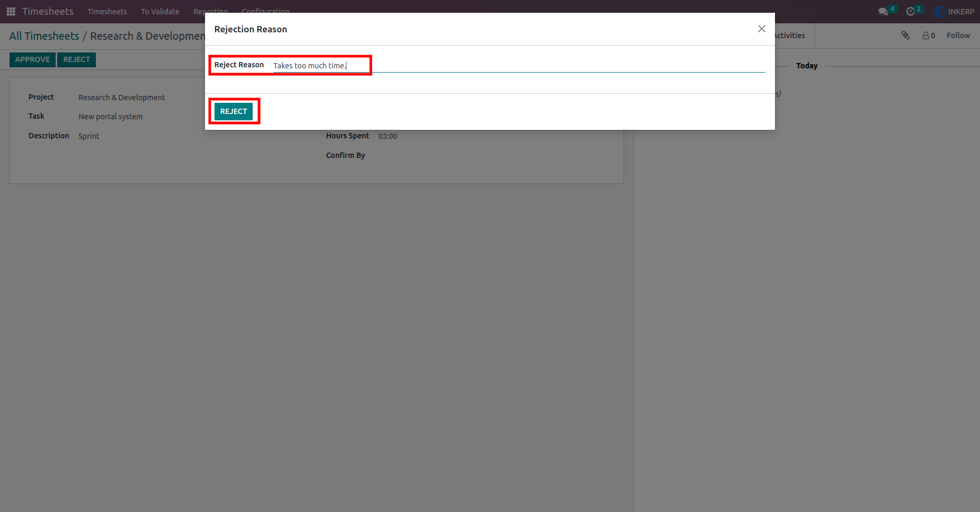Click the Rejection Reason dialog title
980x512 pixels.
click(x=251, y=29)
